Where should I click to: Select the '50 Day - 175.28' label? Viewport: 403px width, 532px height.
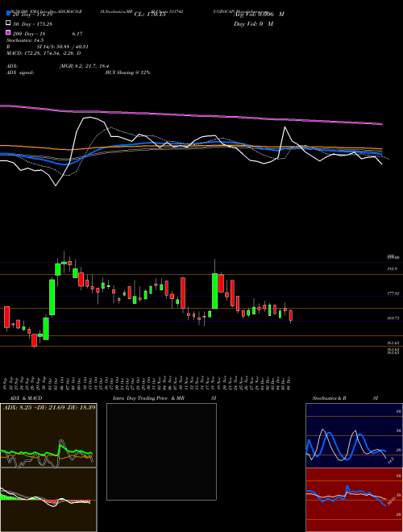pos(33,24)
